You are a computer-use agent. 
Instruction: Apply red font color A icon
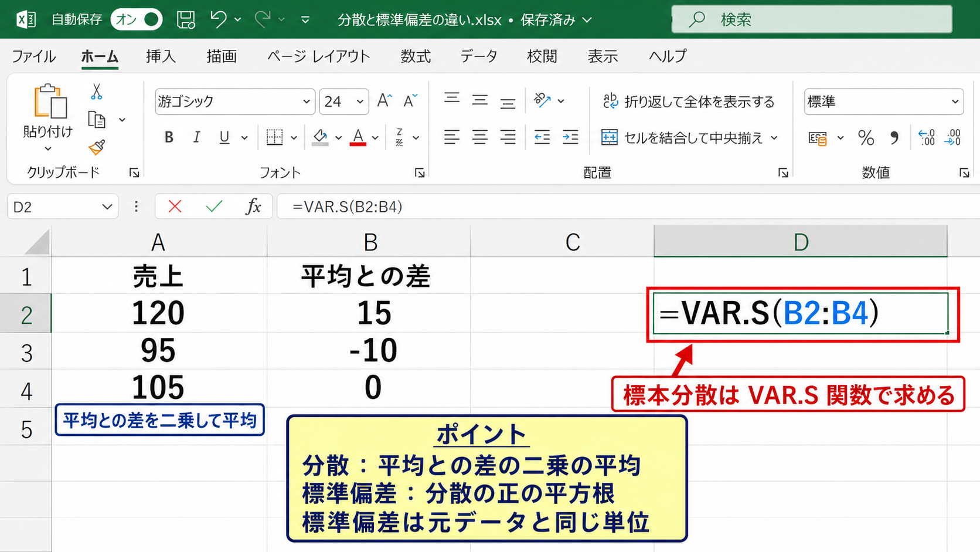point(358,137)
